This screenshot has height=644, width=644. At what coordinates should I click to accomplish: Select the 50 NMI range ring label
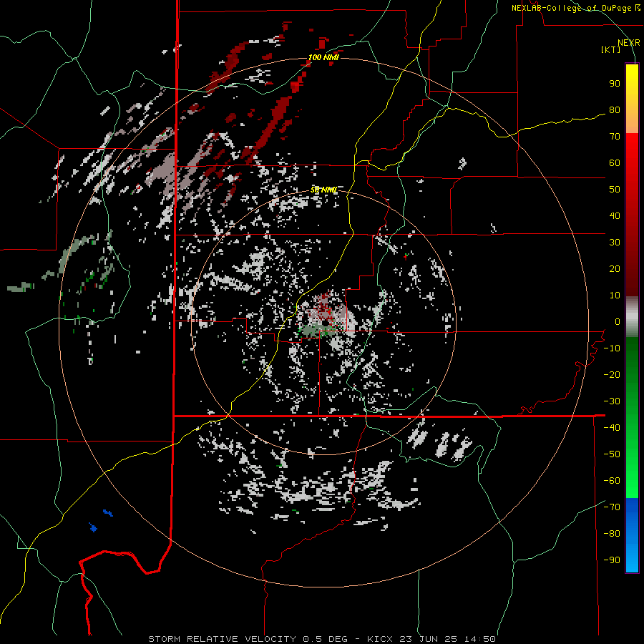(323, 190)
